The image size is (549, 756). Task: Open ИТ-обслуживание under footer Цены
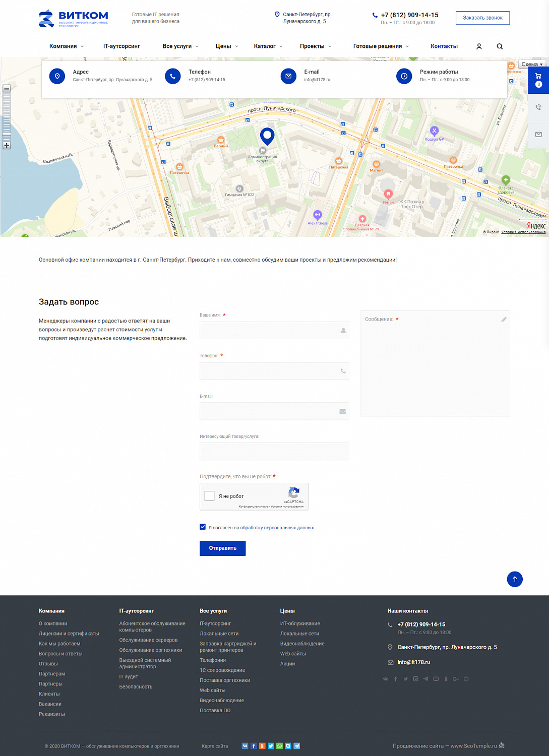click(300, 623)
